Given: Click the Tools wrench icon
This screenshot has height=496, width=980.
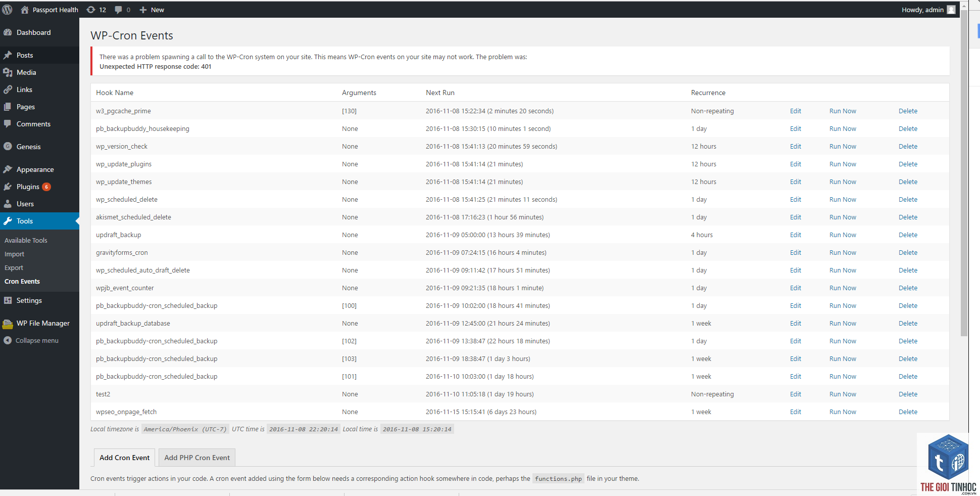Looking at the screenshot, I should (8, 221).
